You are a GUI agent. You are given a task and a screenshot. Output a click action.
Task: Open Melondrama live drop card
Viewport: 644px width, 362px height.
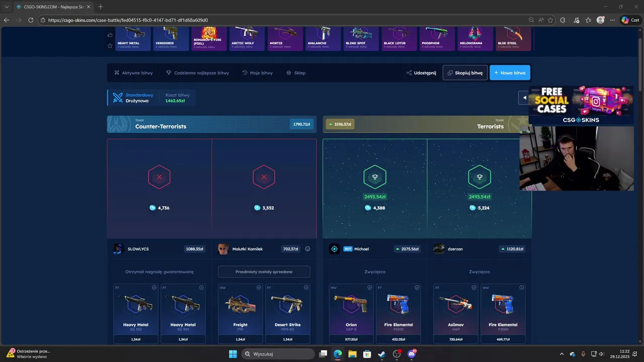(x=475, y=39)
